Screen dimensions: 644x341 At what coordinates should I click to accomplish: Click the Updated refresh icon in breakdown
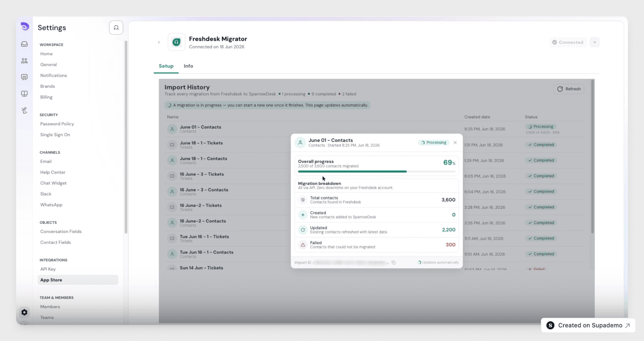(303, 230)
